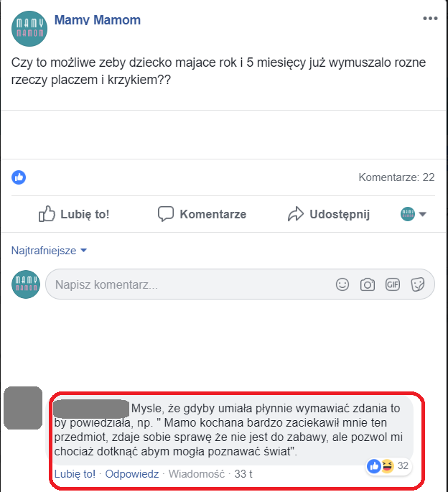Open the Najtrafniejsze comment sorting dropdown
This screenshot has height=492, width=448.
(x=49, y=251)
